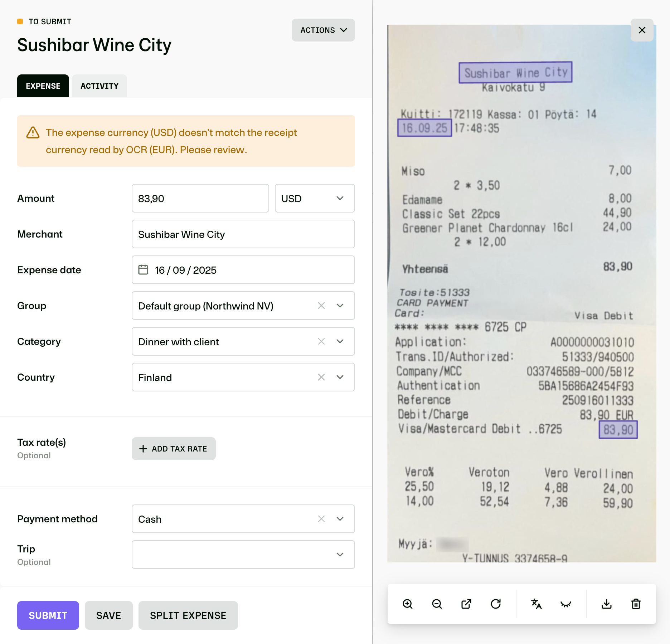Switch to the Expense tab
This screenshot has height=644, width=670.
click(x=43, y=86)
